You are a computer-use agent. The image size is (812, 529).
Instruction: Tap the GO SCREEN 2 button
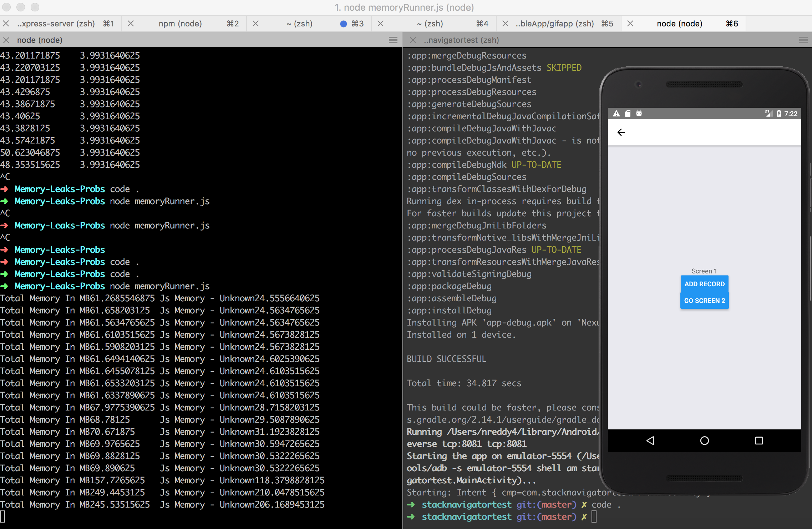(704, 301)
